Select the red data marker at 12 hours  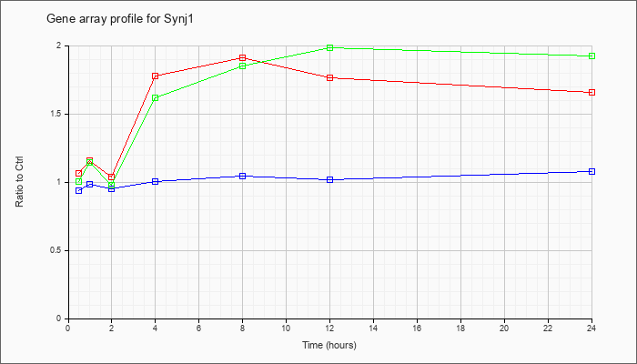(330, 78)
